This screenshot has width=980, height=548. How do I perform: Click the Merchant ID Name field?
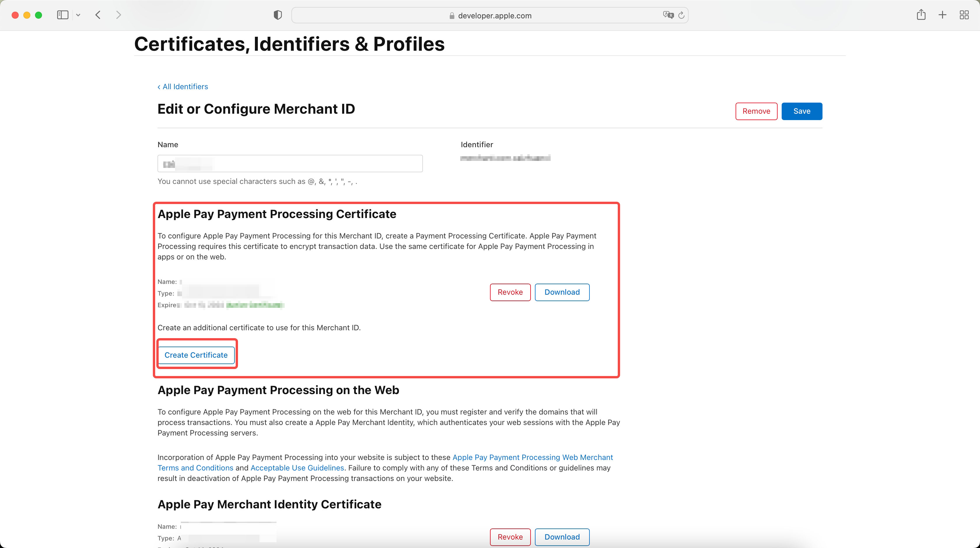click(x=290, y=164)
